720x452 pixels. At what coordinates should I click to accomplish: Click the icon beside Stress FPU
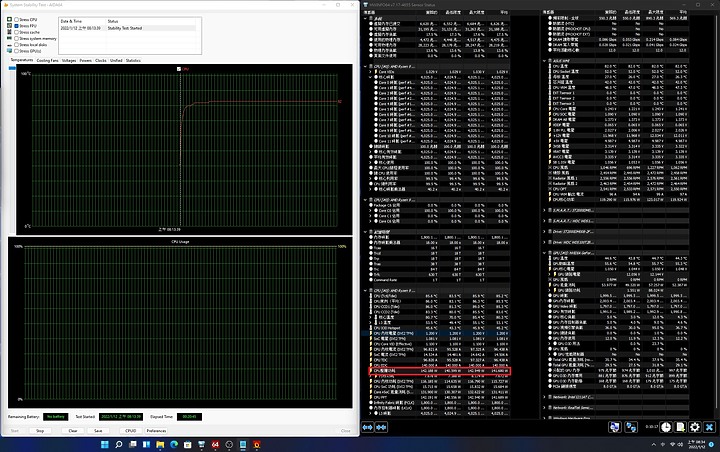[10, 26]
